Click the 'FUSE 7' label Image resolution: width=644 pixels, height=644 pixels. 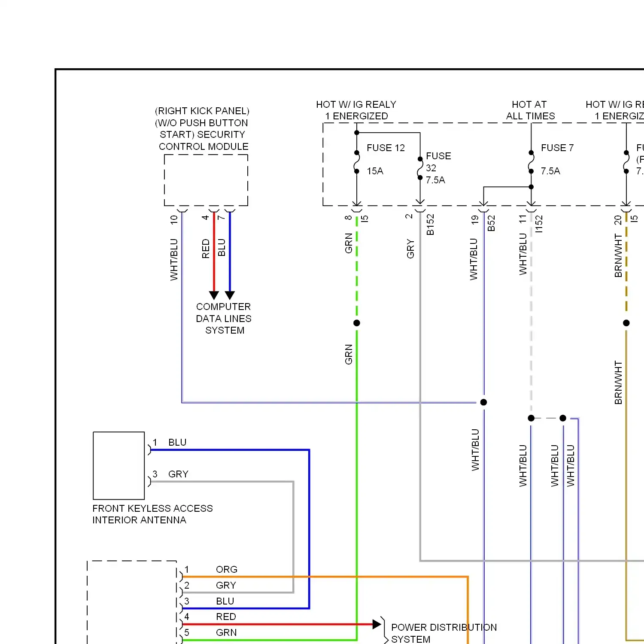(557, 148)
